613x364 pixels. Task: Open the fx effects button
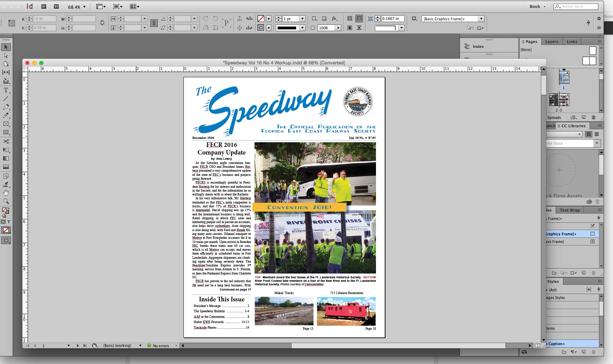click(335, 19)
